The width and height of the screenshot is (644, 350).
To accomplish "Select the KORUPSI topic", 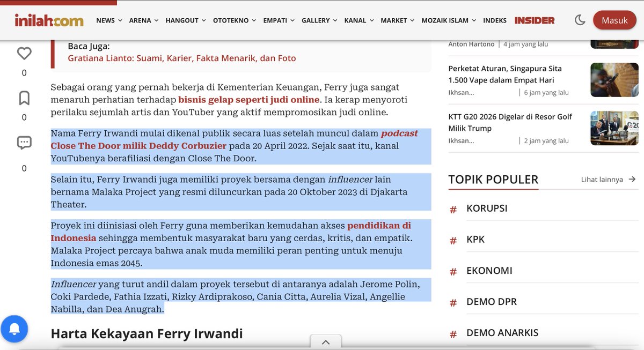I will click(x=487, y=208).
